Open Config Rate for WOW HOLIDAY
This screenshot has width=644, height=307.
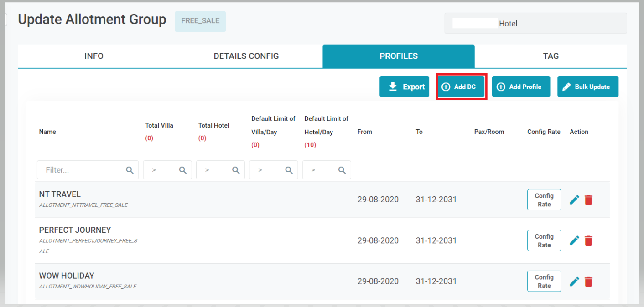coord(544,281)
